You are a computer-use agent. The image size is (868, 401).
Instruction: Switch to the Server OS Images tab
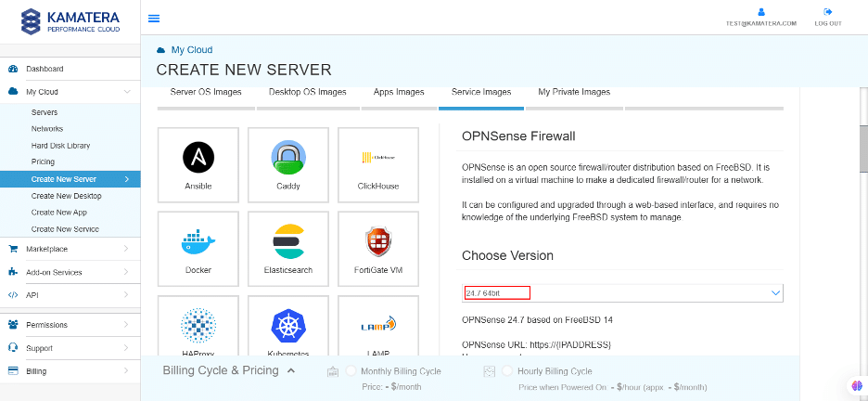206,93
